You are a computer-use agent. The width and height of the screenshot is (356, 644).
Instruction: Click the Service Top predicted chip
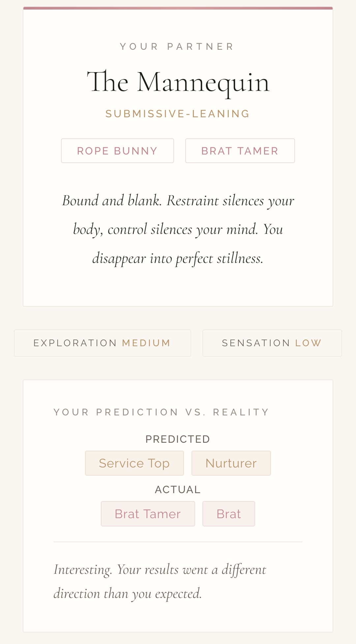pos(134,463)
